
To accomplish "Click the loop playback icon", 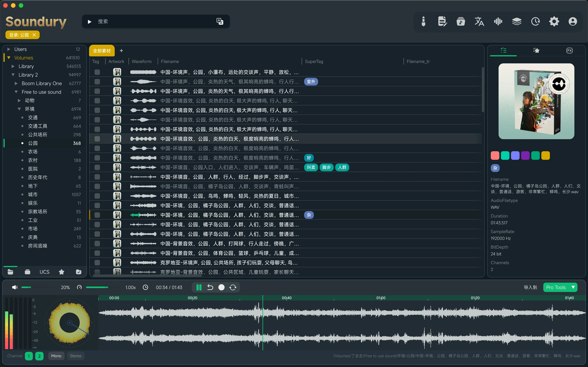I will point(233,287).
